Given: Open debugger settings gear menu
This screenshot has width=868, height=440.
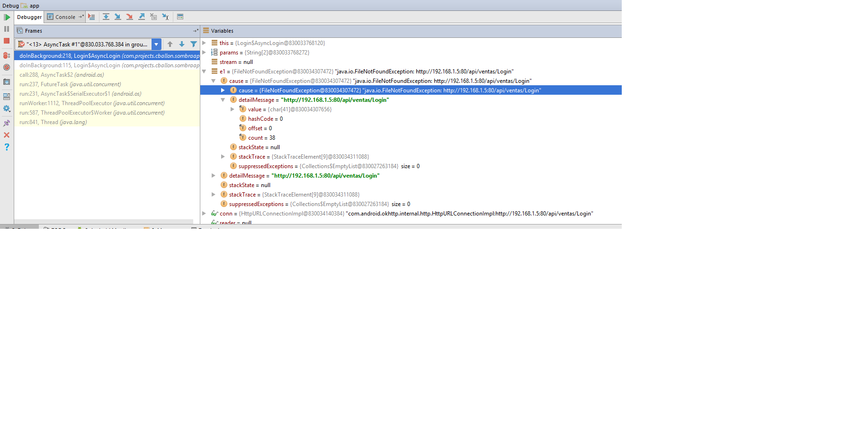Looking at the screenshot, I should tap(7, 108).
